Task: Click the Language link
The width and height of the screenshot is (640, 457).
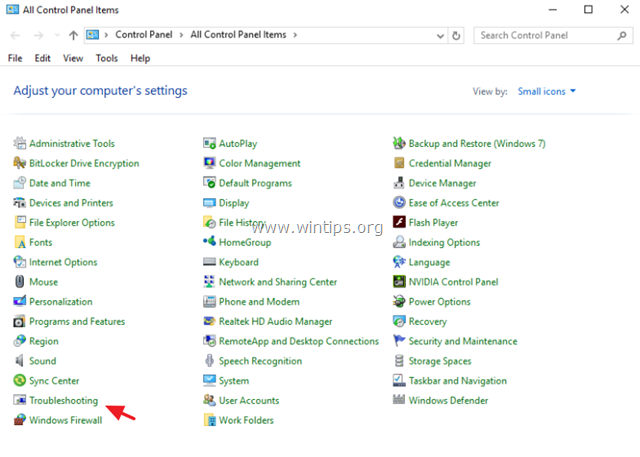Action: click(429, 262)
